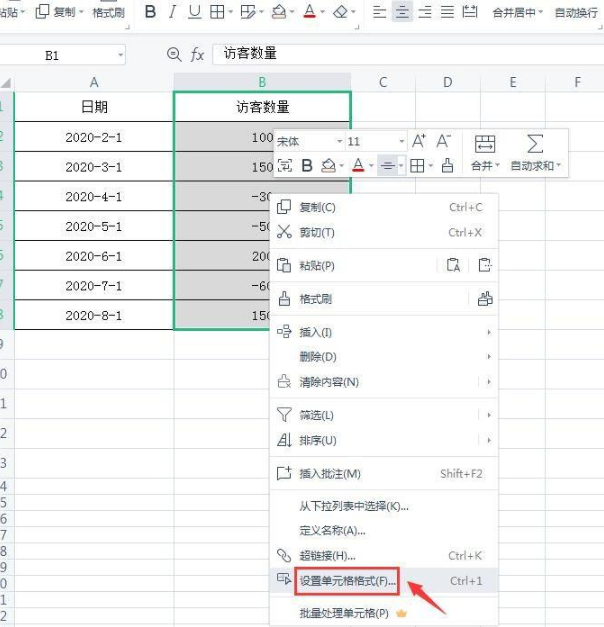604x627 pixels.
Task: Choose 批量处理单元格(P)
Action: pos(384,613)
